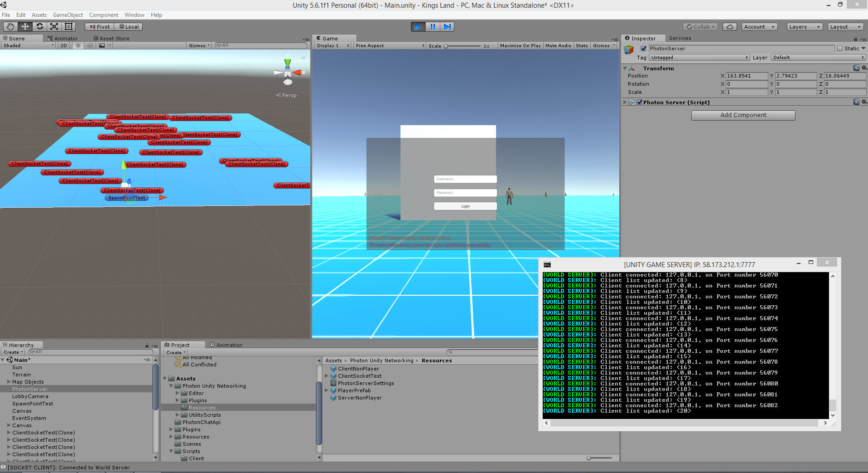Click the Play button
This screenshot has width=868, height=473.
(418, 27)
